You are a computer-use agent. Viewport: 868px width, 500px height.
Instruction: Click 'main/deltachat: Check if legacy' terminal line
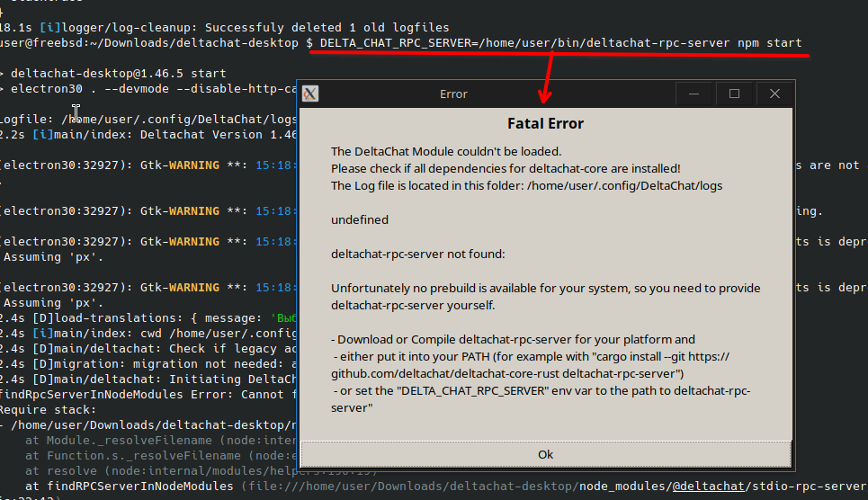[148, 349]
